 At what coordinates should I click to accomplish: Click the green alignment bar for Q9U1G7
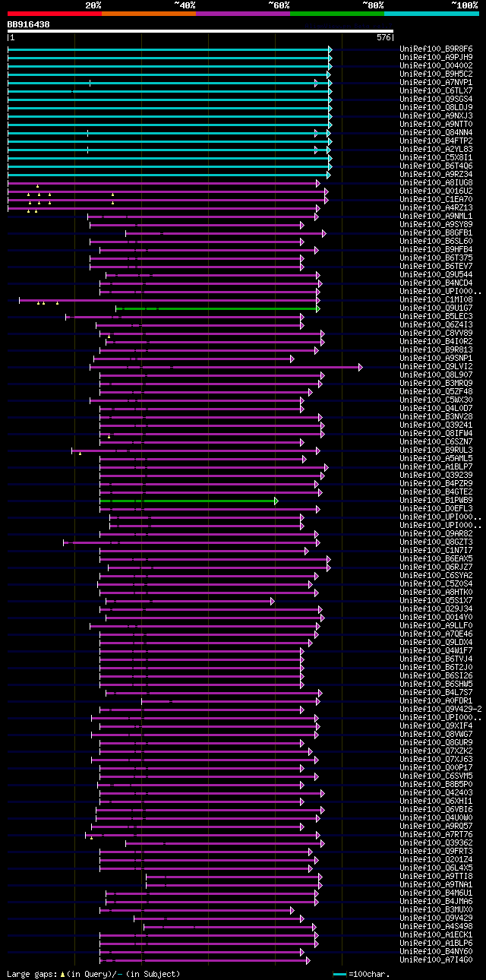[218, 308]
